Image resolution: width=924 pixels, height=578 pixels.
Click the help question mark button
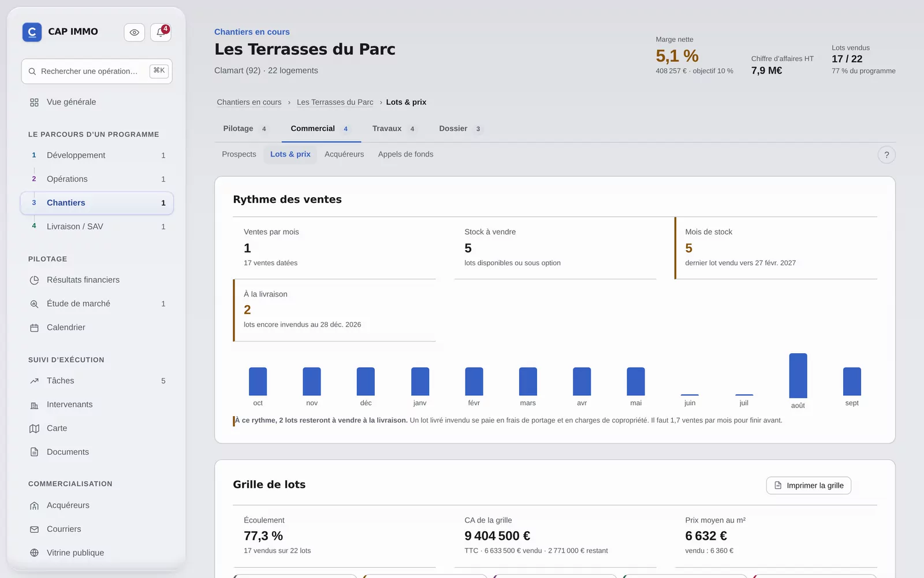(886, 155)
